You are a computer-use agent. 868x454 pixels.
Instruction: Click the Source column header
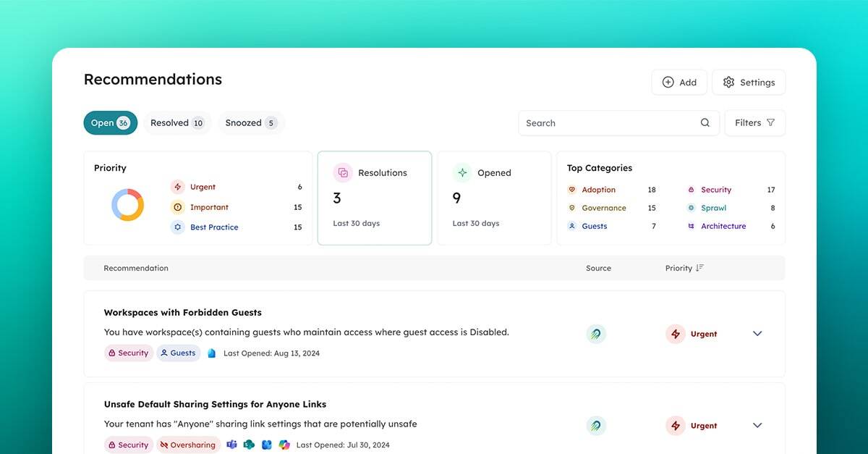point(598,268)
